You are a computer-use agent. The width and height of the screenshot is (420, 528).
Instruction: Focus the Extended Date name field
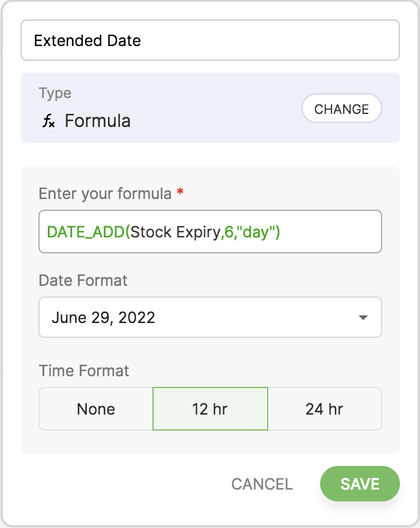pyautogui.click(x=210, y=41)
